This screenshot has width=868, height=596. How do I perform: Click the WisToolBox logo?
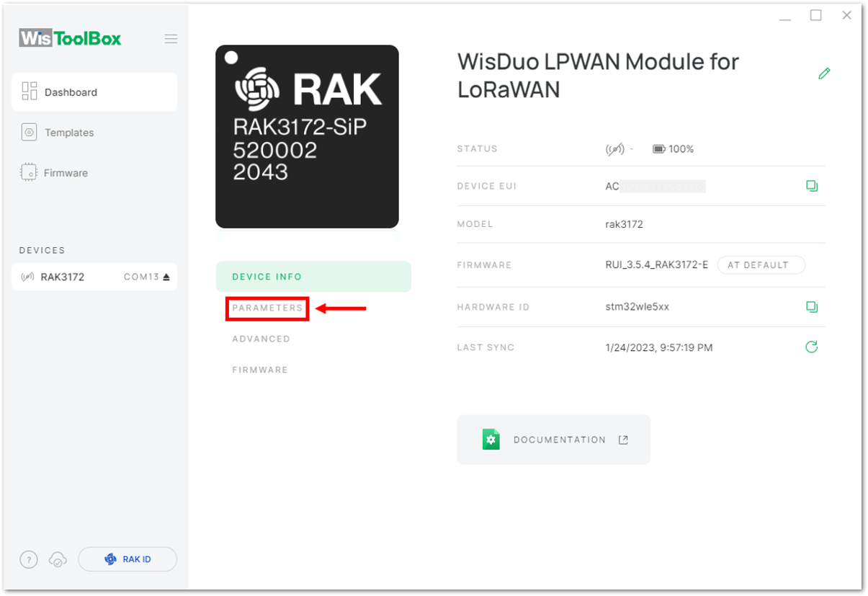pos(71,38)
